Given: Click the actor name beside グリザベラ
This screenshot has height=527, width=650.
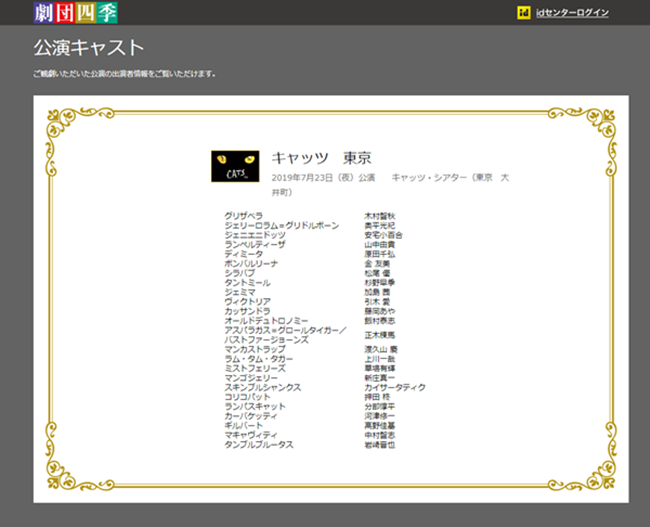Looking at the screenshot, I should [x=380, y=216].
